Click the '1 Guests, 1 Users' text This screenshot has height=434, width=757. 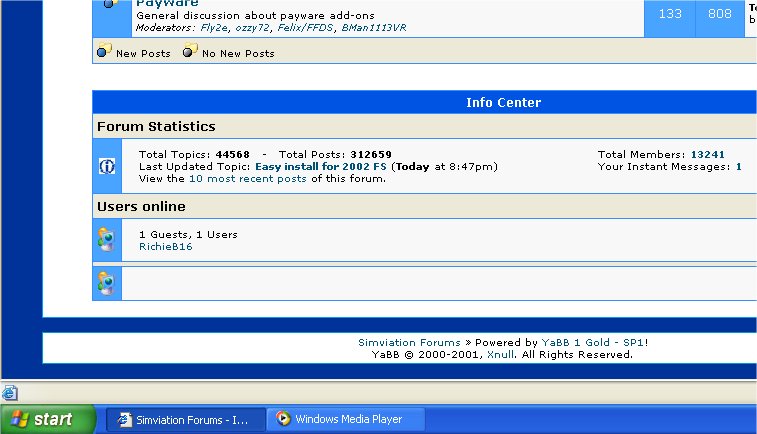[x=188, y=235]
